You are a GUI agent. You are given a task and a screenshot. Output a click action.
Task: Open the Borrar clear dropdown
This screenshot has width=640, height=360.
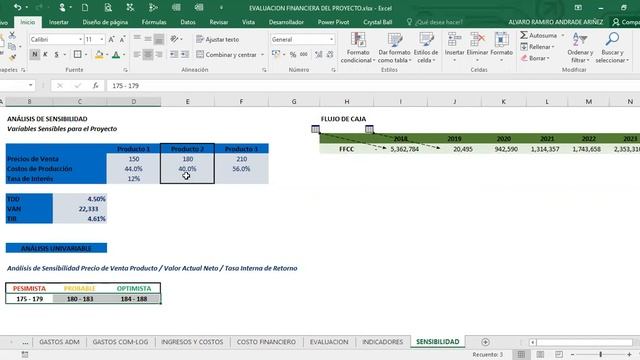pyautogui.click(x=535, y=58)
